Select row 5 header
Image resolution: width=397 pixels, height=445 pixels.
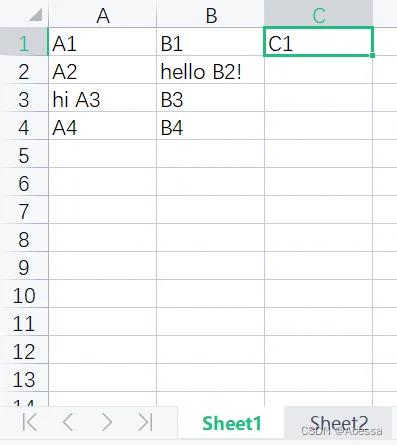coord(24,154)
